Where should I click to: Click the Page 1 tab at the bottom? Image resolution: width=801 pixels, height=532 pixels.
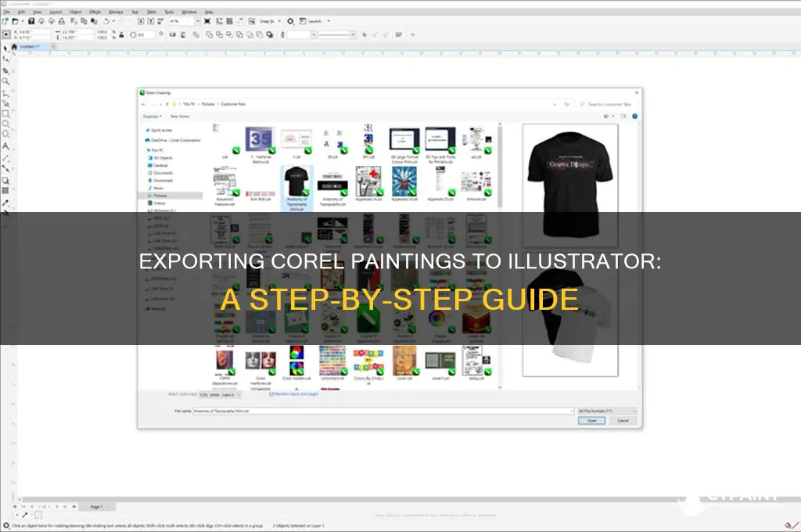[x=96, y=507]
